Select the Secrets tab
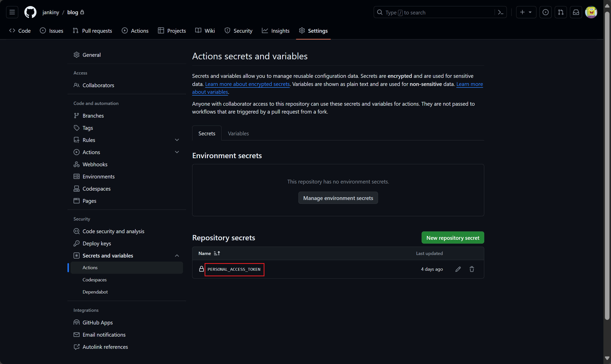Viewport: 611px width, 364px height. (207, 133)
